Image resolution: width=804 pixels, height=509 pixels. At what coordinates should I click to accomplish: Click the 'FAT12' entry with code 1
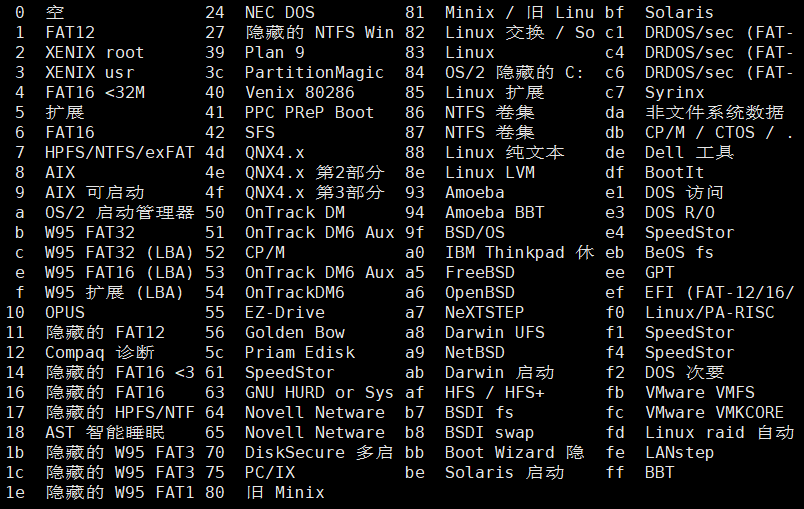point(70,32)
